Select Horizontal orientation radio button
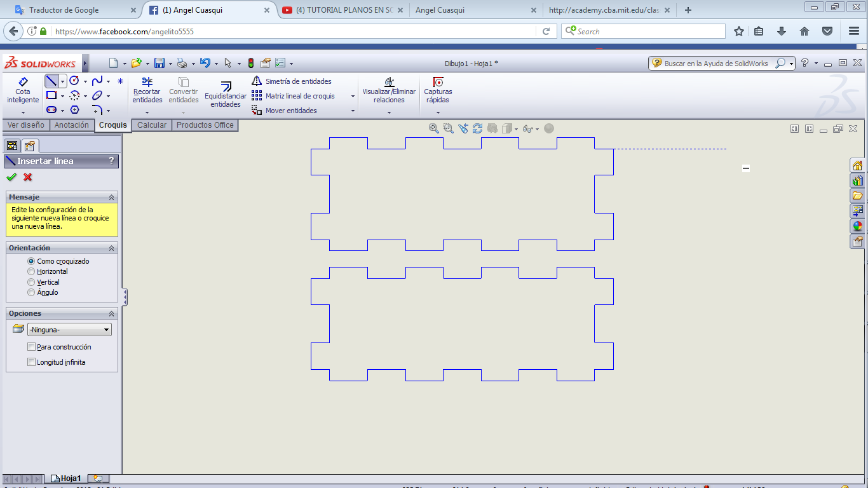Viewport: 868px width, 488px height. [31, 271]
